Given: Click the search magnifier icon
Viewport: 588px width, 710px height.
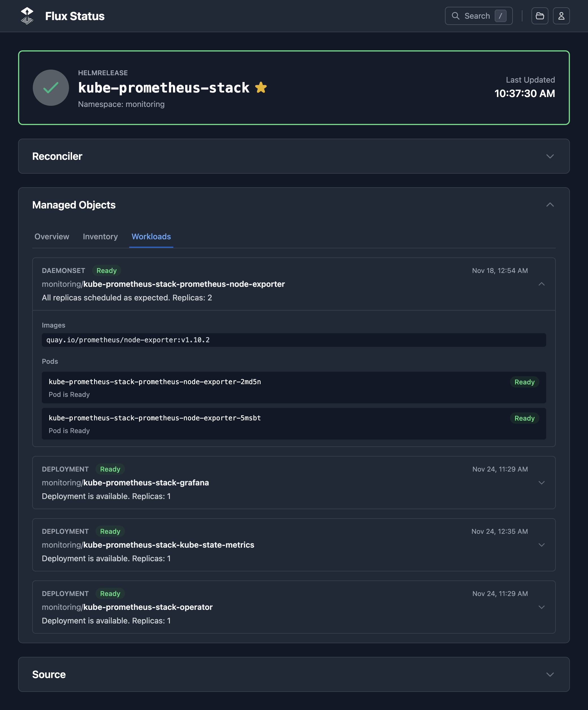Looking at the screenshot, I should tap(456, 16).
